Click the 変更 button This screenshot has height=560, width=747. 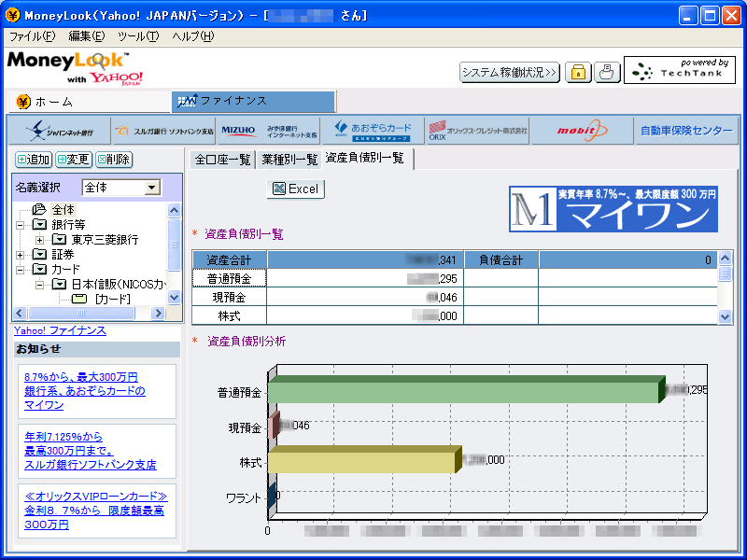(x=74, y=160)
